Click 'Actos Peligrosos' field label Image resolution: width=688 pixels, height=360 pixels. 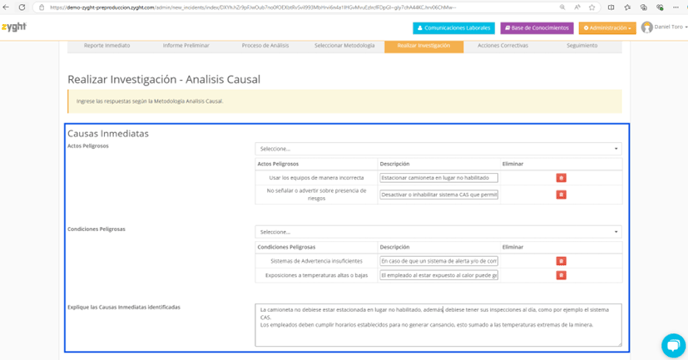coord(88,146)
